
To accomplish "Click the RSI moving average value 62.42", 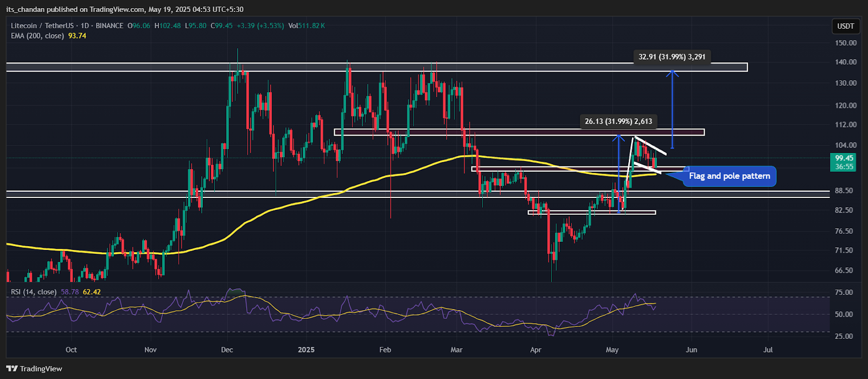I will (x=92, y=292).
